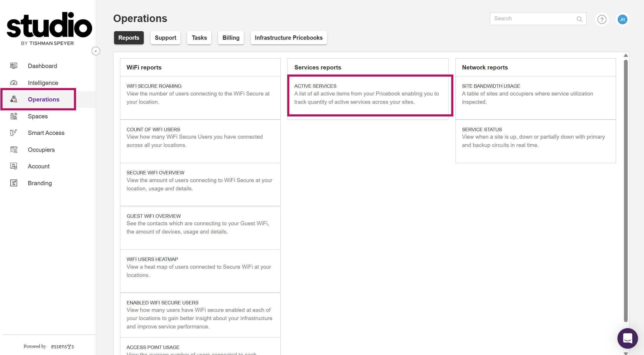This screenshot has height=355, width=644.
Task: Click the Smart Access door icon
Action: [x=14, y=133]
